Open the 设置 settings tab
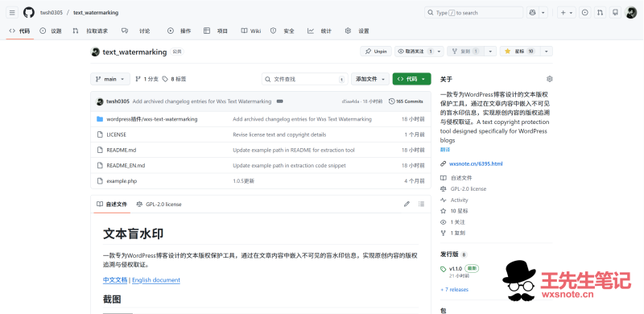 (x=357, y=31)
